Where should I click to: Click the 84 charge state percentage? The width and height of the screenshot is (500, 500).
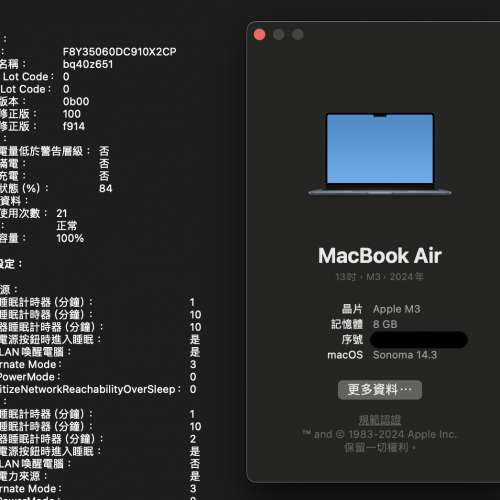[105, 188]
